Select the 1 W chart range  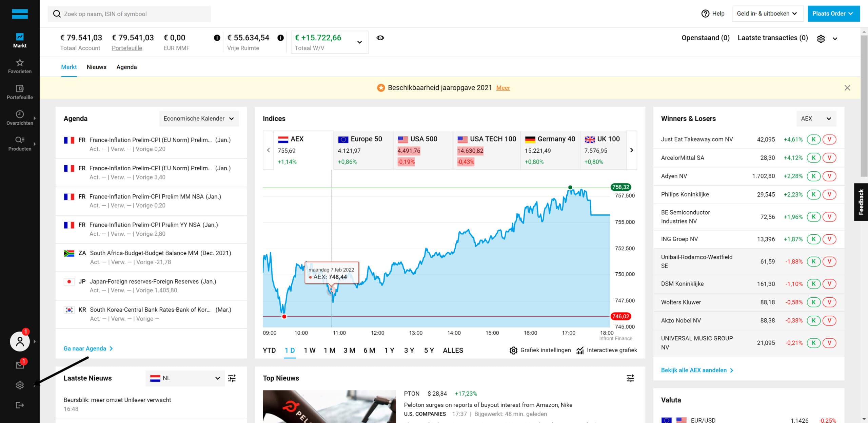(310, 351)
